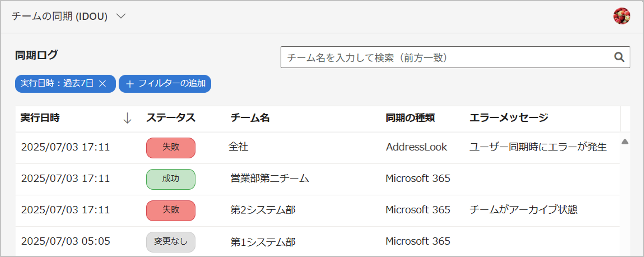This screenshot has width=644, height=257.
Task: Click the strawberry user avatar
Action: [622, 16]
